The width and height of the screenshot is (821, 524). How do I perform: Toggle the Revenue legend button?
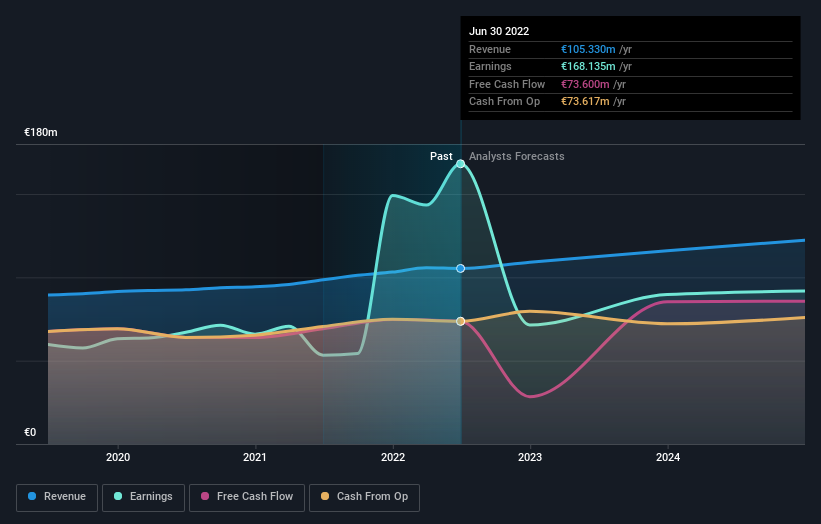coord(57,497)
